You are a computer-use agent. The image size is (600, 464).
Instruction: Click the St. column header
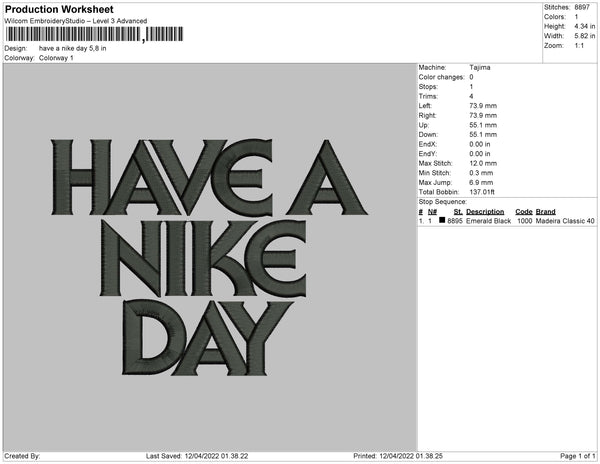point(458,212)
